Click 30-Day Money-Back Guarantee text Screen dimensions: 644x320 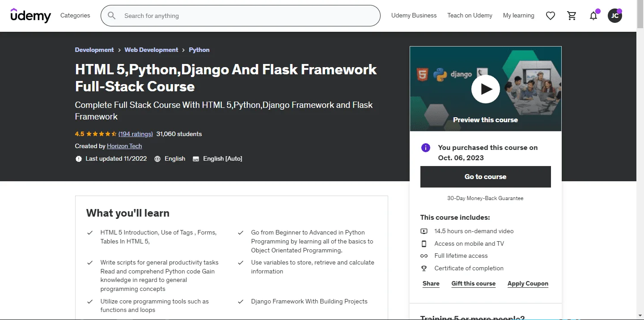click(485, 198)
